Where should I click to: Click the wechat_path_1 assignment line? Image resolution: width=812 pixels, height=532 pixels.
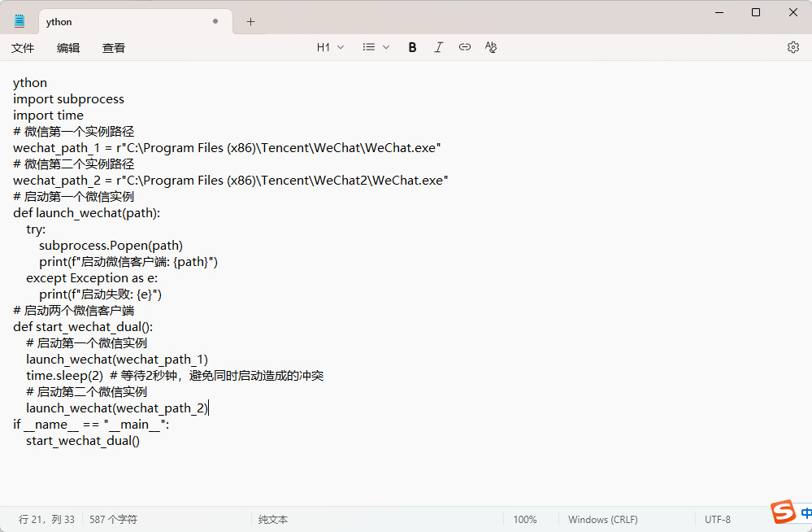pyautogui.click(x=227, y=148)
